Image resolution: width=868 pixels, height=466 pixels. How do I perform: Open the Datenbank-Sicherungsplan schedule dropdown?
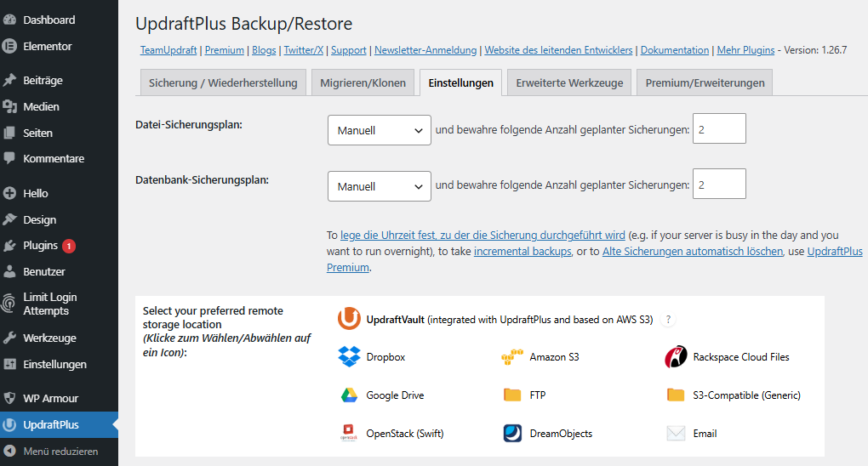pos(380,186)
